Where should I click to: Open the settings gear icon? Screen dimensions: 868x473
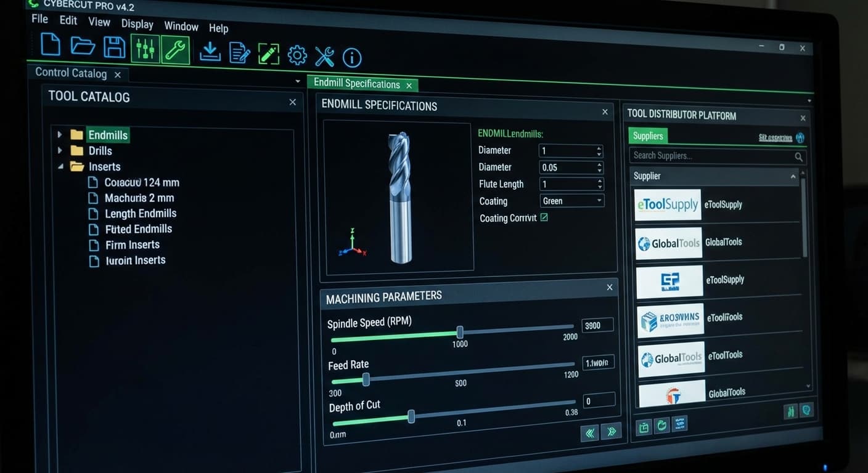(297, 55)
